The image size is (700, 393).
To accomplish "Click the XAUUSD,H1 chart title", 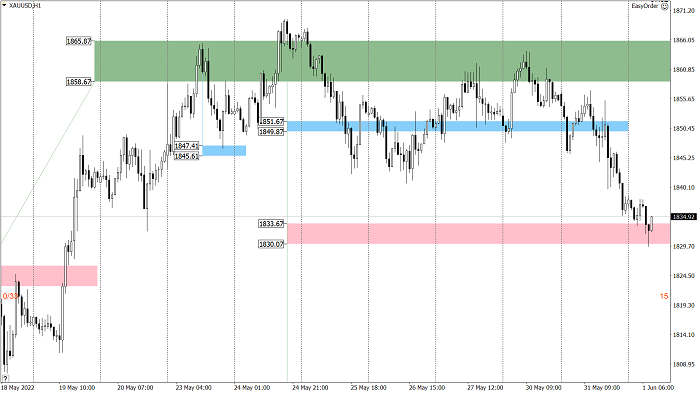I will click(25, 6).
